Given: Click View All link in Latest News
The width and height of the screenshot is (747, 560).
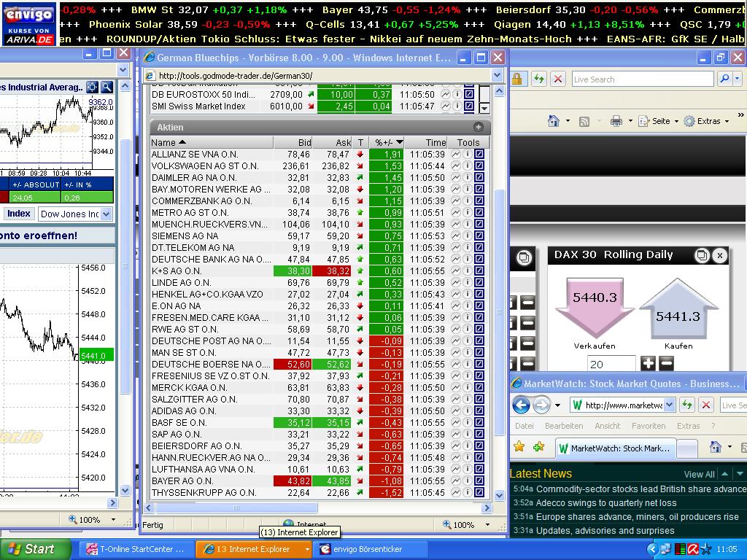Looking at the screenshot, I should pyautogui.click(x=699, y=474).
